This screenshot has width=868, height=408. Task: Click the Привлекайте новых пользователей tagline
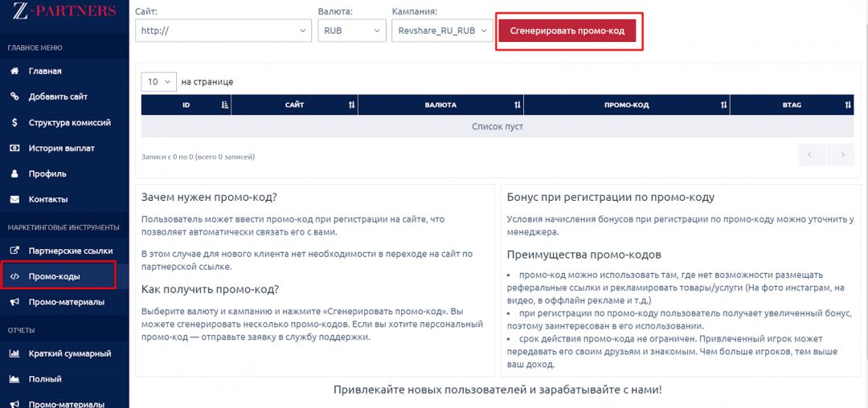pos(497,390)
